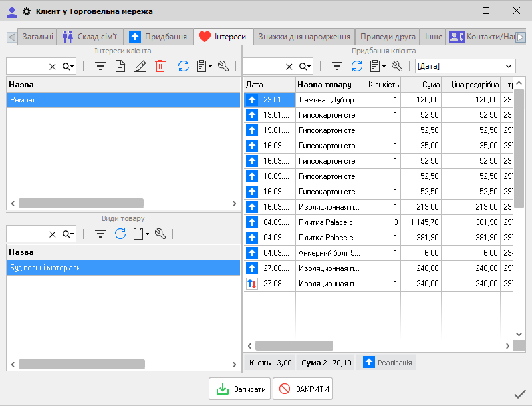Viewport: 532px width, 406px height.
Task: Edit selected interest with pencil icon
Action: (x=140, y=66)
